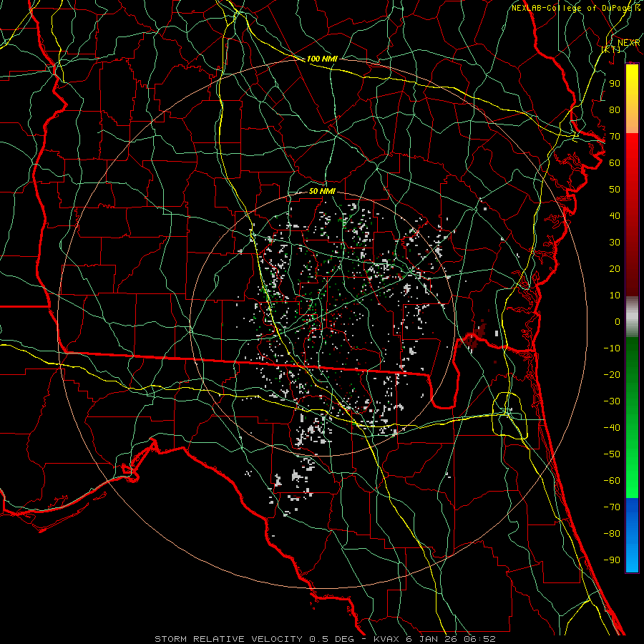Click the -10 value on velocity scale
Viewport: 644px width, 644px height.
click(612, 348)
